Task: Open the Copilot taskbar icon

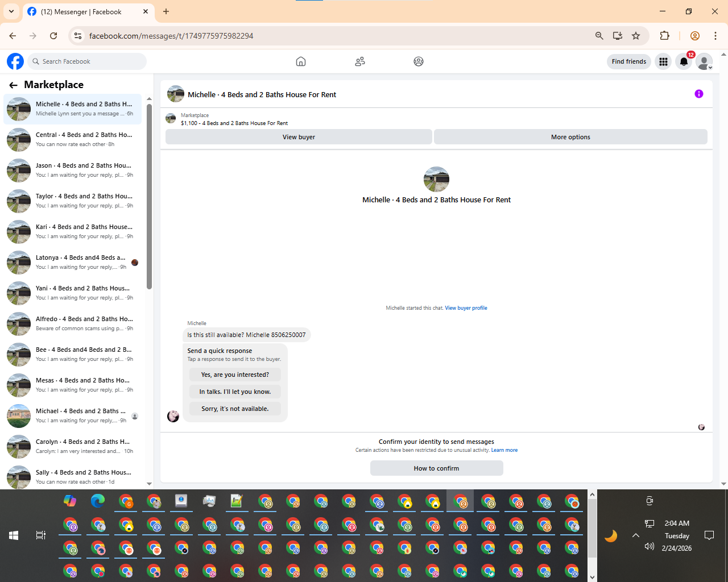Action: tap(70, 501)
